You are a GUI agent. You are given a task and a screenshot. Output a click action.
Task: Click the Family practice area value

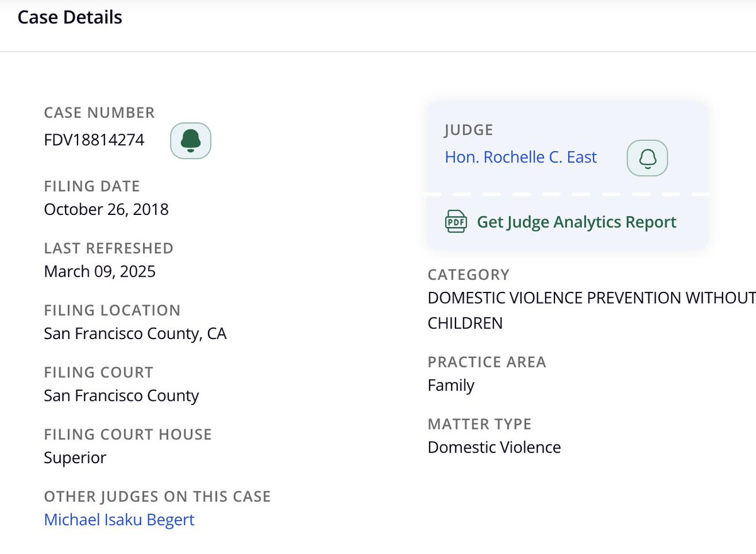[450, 384]
